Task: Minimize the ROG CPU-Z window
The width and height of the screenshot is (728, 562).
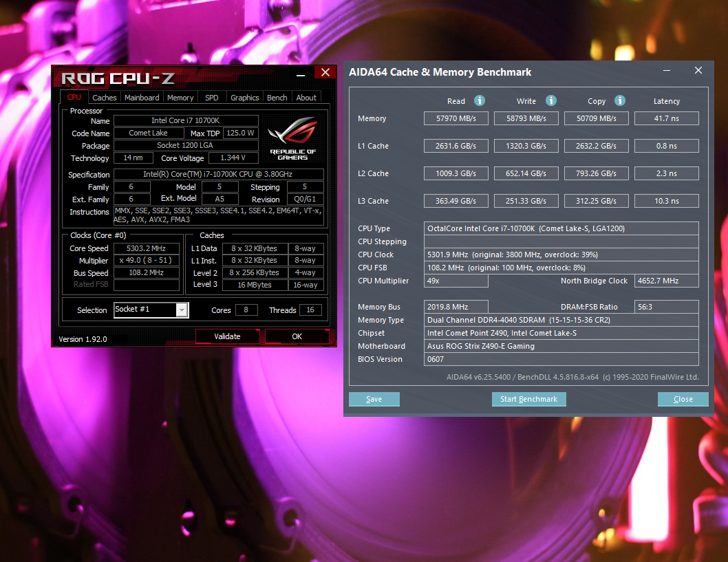Action: click(301, 74)
